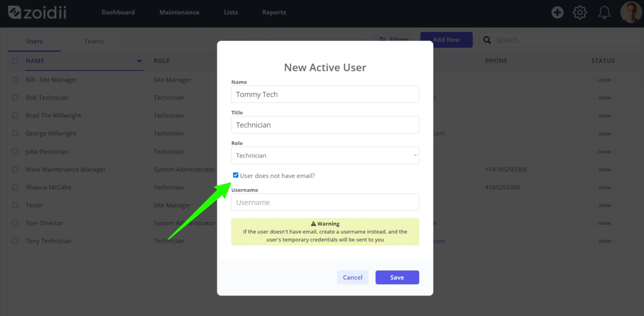This screenshot has height=316, width=644.
Task: Click the Save button
Action: pyautogui.click(x=397, y=277)
